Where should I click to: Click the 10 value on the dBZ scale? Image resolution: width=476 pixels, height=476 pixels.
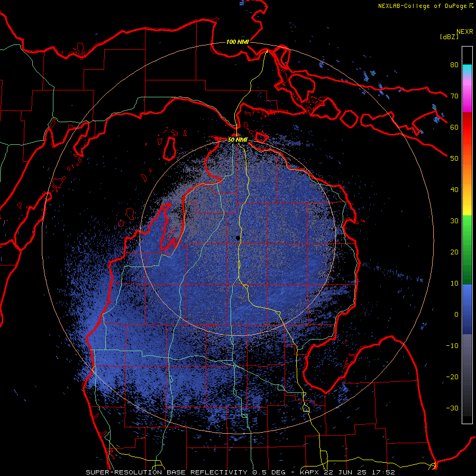[x=454, y=283]
